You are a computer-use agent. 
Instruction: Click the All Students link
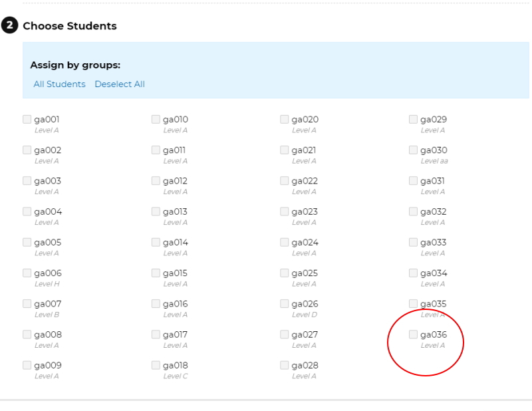pyautogui.click(x=59, y=84)
